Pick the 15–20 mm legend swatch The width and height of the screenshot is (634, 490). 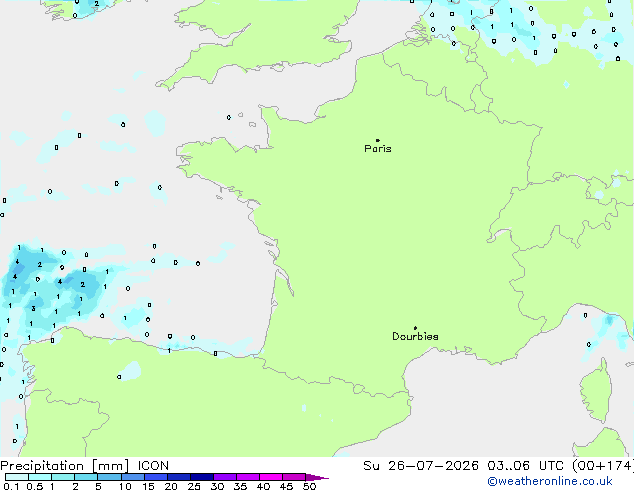click(x=156, y=477)
